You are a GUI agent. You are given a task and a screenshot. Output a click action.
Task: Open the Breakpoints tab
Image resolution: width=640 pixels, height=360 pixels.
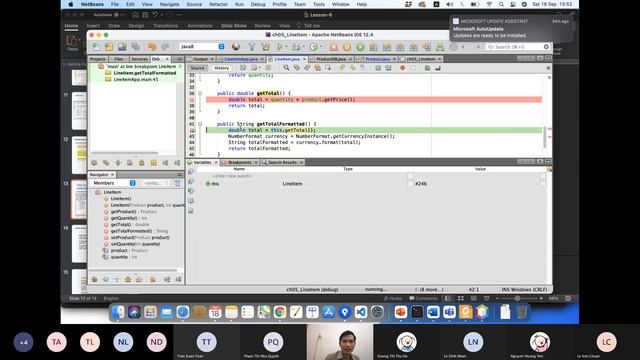pos(240,162)
